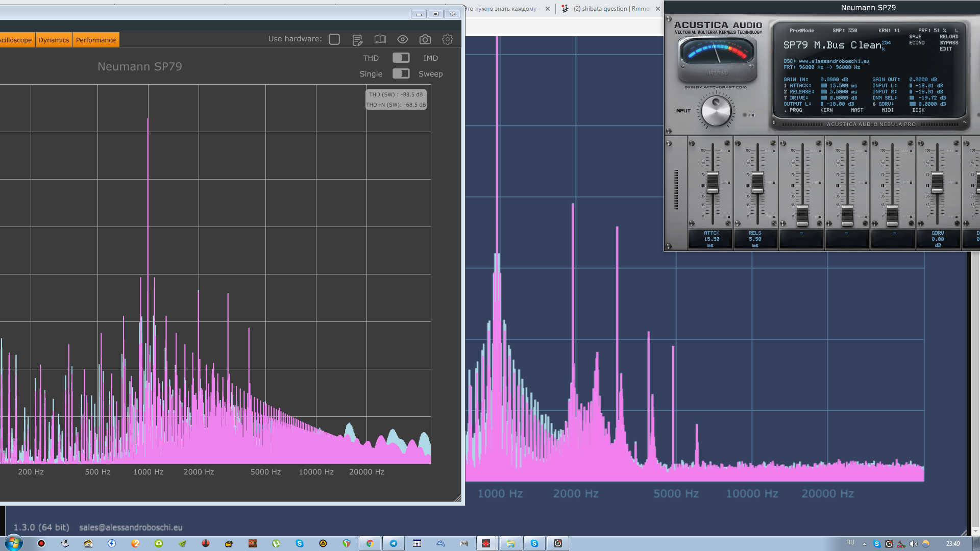Click the RELEASE 5.5000 ms value

(843, 92)
